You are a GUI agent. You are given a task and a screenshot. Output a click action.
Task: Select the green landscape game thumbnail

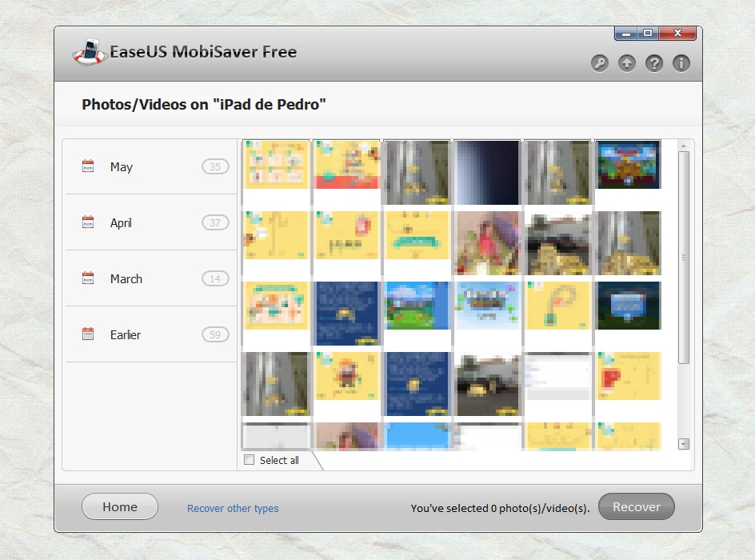click(x=417, y=306)
